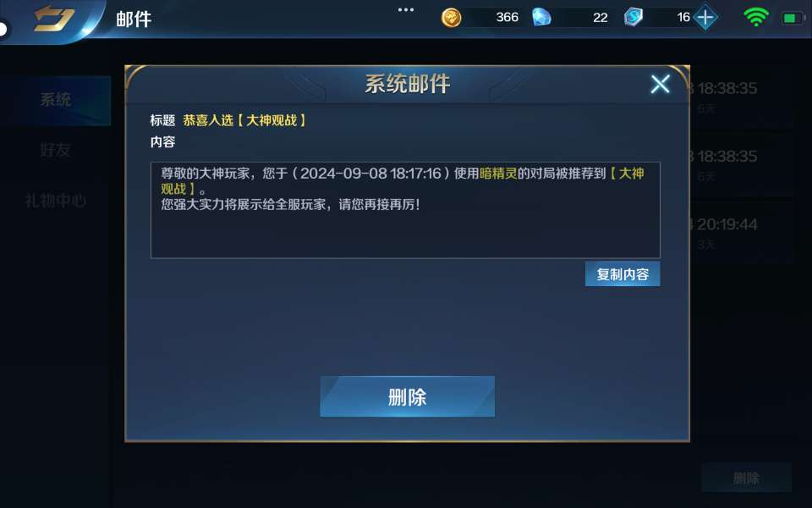The width and height of the screenshot is (812, 508).
Task: Tap the plus icon to add vouchers
Action: tap(705, 17)
